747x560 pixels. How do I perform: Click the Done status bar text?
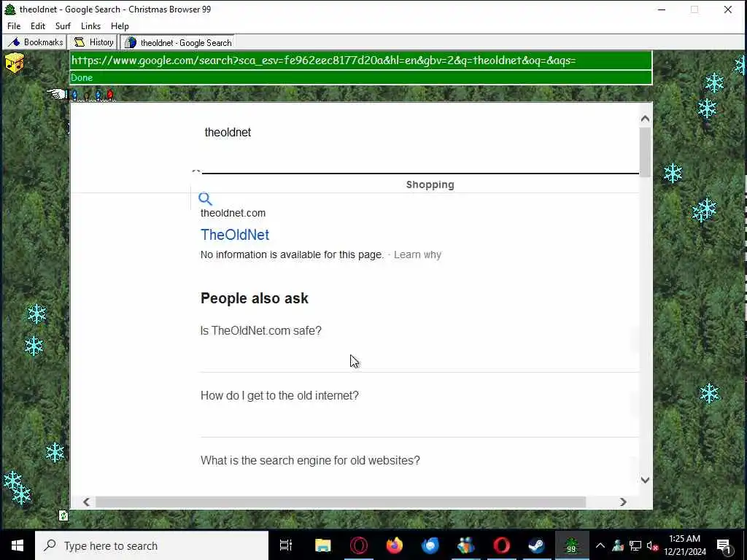click(82, 77)
